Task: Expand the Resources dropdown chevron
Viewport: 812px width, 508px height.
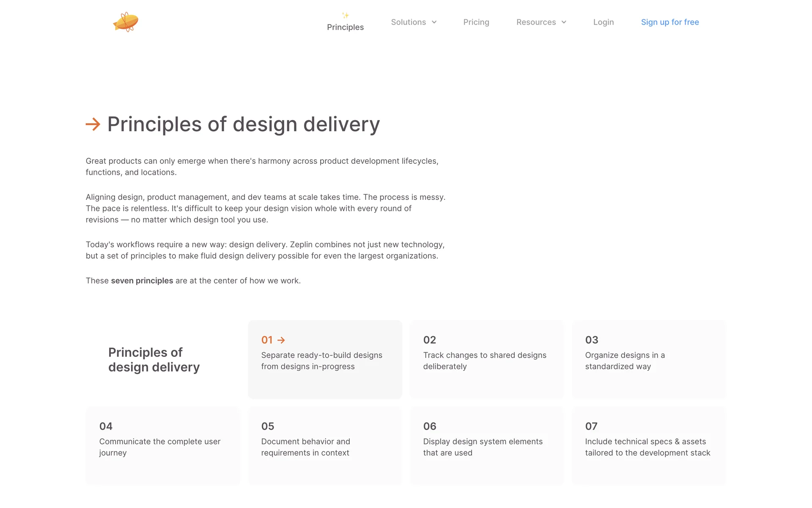Action: pyautogui.click(x=564, y=22)
